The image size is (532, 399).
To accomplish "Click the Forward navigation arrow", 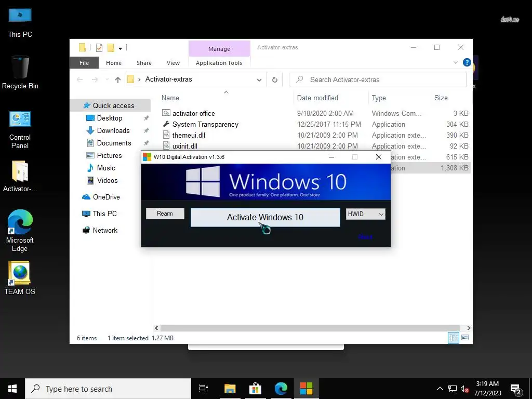I will tap(95, 79).
